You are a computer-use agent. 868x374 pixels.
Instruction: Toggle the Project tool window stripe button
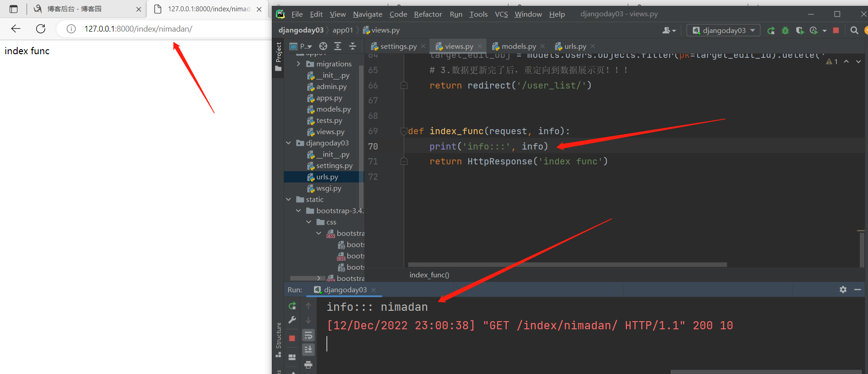[278, 56]
